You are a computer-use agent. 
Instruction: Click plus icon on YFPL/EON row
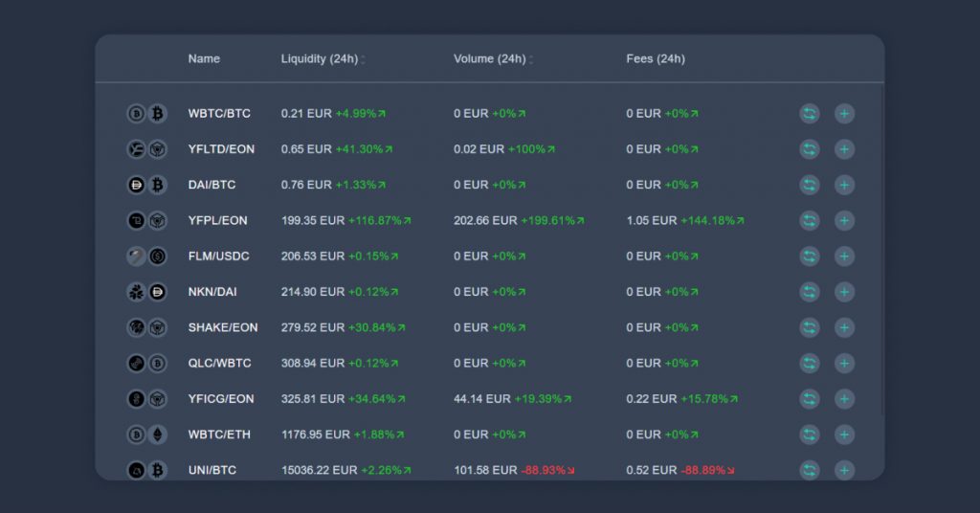click(x=844, y=220)
